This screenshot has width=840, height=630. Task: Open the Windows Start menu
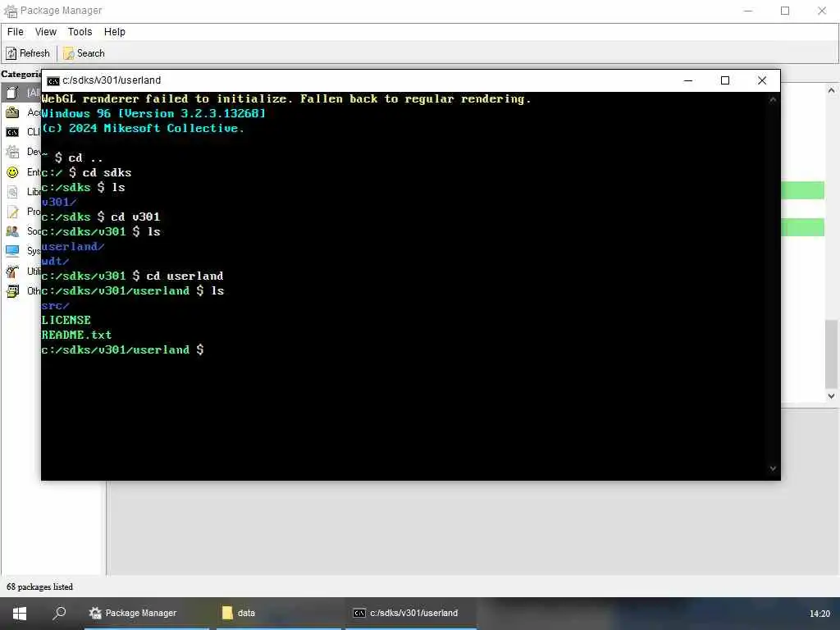(20, 614)
